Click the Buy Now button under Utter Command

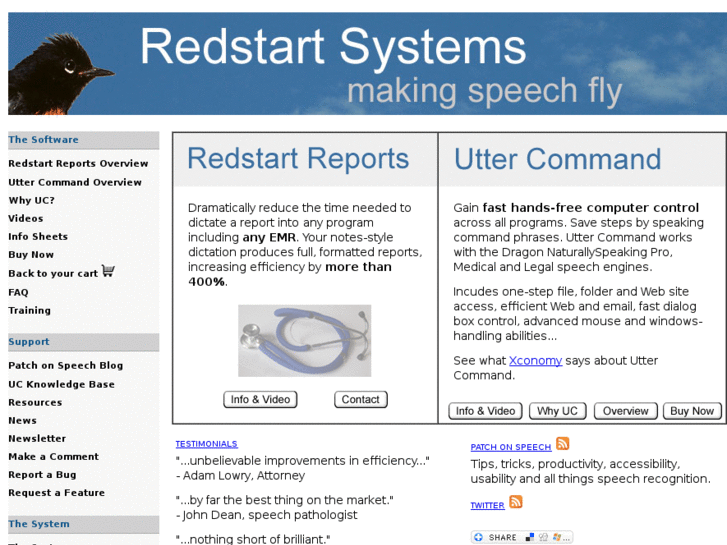point(692,411)
